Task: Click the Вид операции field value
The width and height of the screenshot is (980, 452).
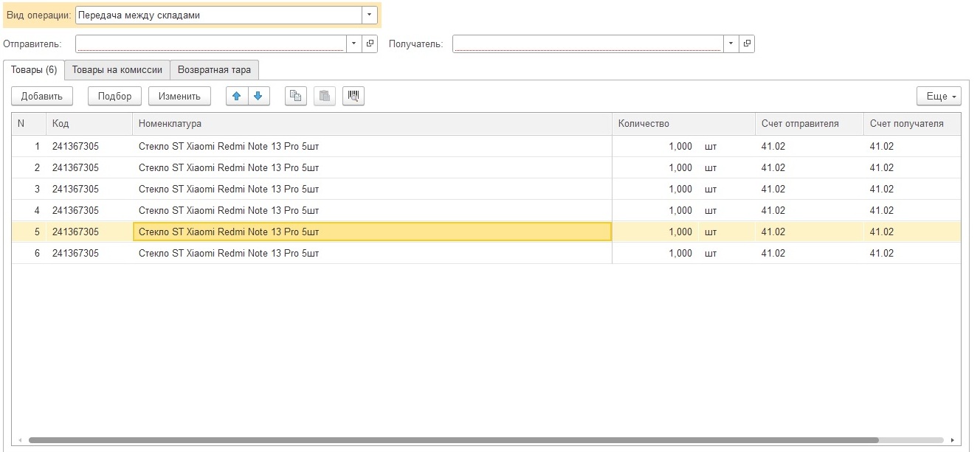Action: (218, 15)
